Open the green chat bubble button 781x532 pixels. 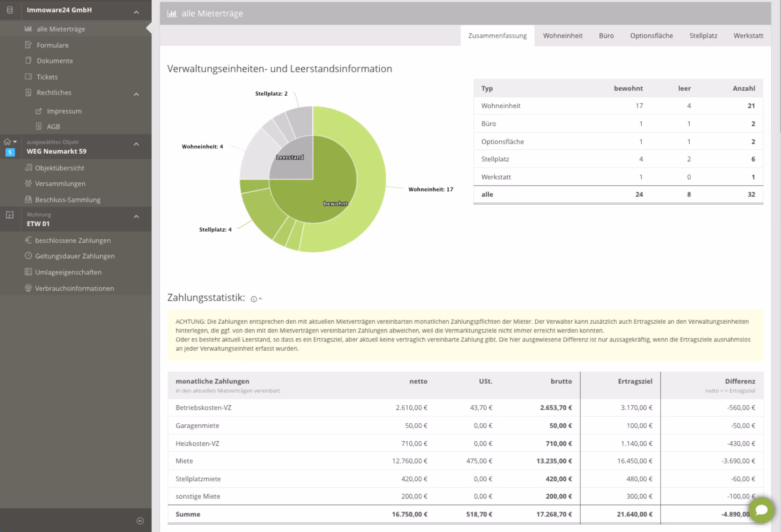[x=761, y=510]
